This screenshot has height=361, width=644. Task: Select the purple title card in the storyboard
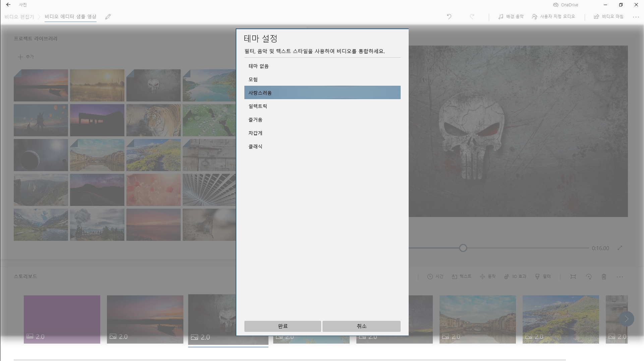pos(62,319)
